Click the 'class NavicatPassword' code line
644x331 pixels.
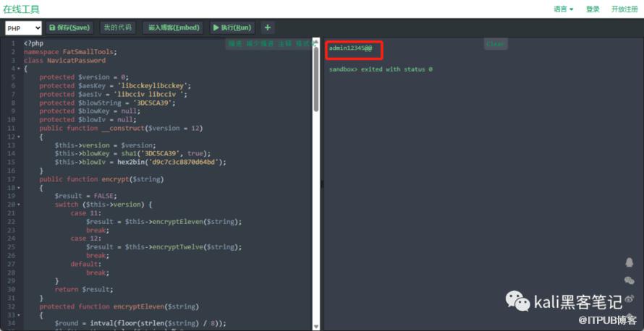click(64, 60)
